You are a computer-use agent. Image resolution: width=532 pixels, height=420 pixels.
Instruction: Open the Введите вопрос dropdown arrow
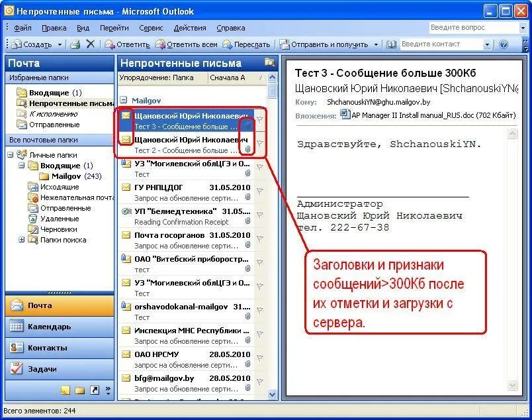click(x=523, y=28)
